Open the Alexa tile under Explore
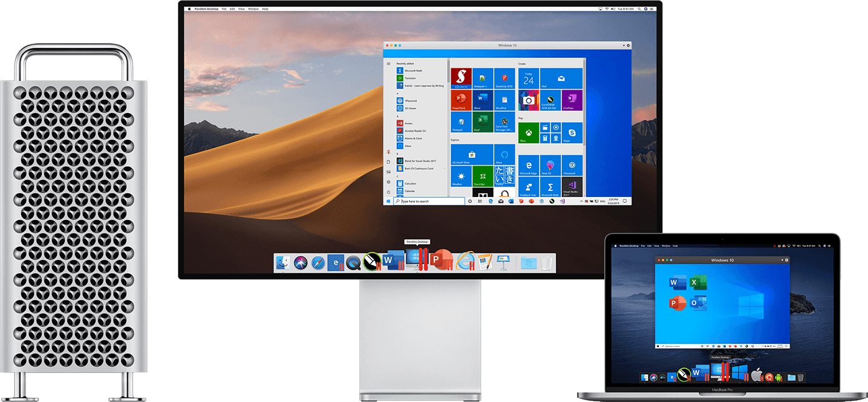868x402 pixels. (504, 154)
